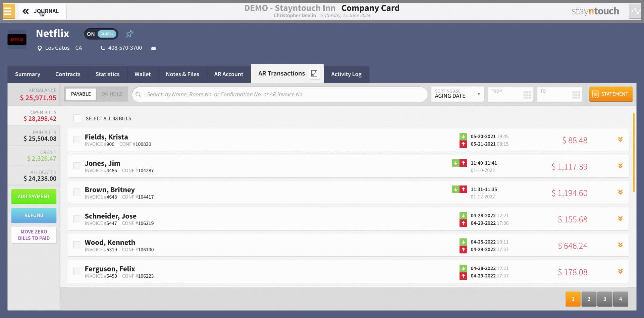Click the search magnifier icon
This screenshot has width=644, height=318.
[x=139, y=95]
